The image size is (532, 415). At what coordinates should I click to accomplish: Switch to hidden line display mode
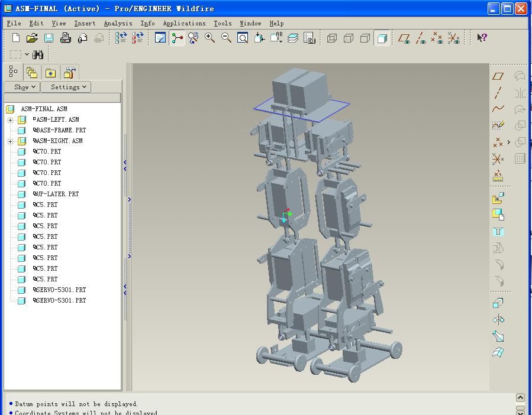click(x=349, y=38)
